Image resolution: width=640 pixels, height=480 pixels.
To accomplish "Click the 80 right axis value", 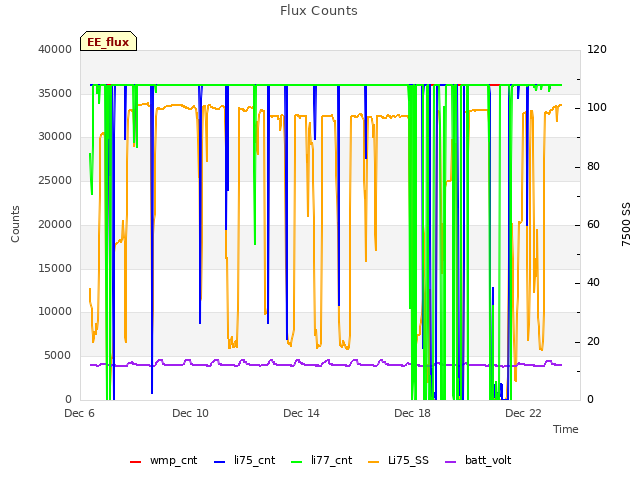I will 593,166.
